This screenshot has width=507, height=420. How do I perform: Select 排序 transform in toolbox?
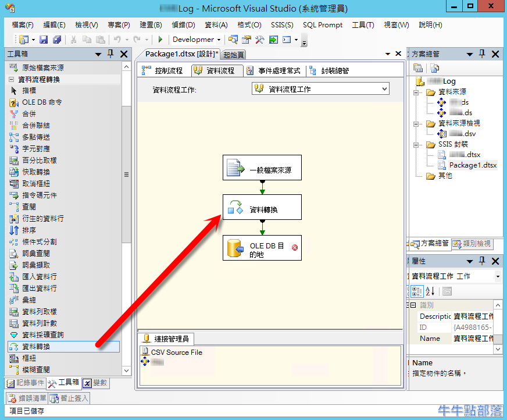(x=29, y=230)
